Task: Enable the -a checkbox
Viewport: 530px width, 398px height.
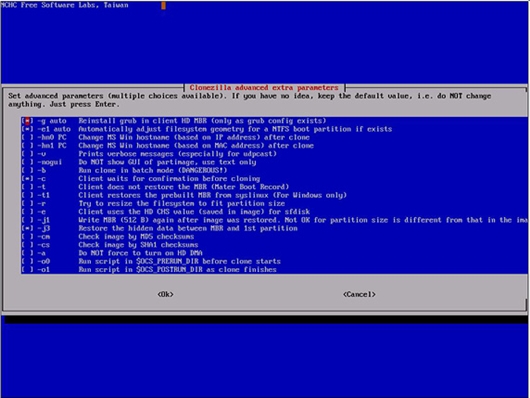Action: (27, 253)
